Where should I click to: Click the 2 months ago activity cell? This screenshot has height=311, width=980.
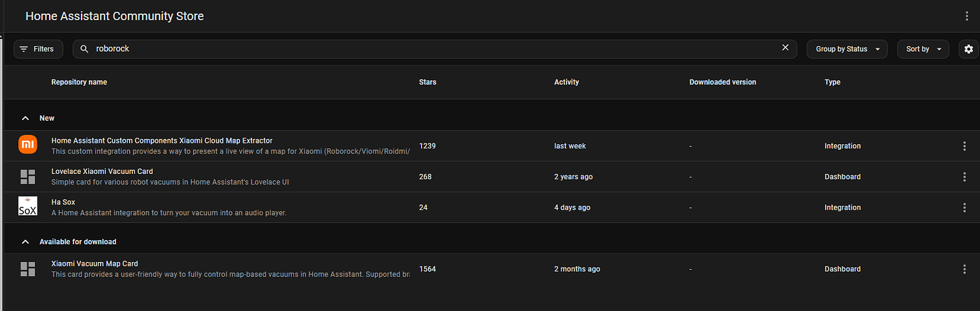[x=577, y=269]
